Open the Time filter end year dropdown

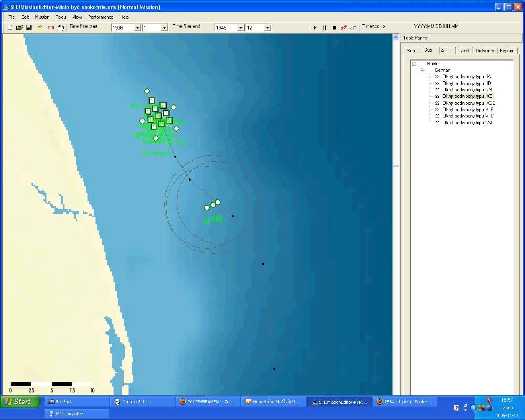point(241,28)
